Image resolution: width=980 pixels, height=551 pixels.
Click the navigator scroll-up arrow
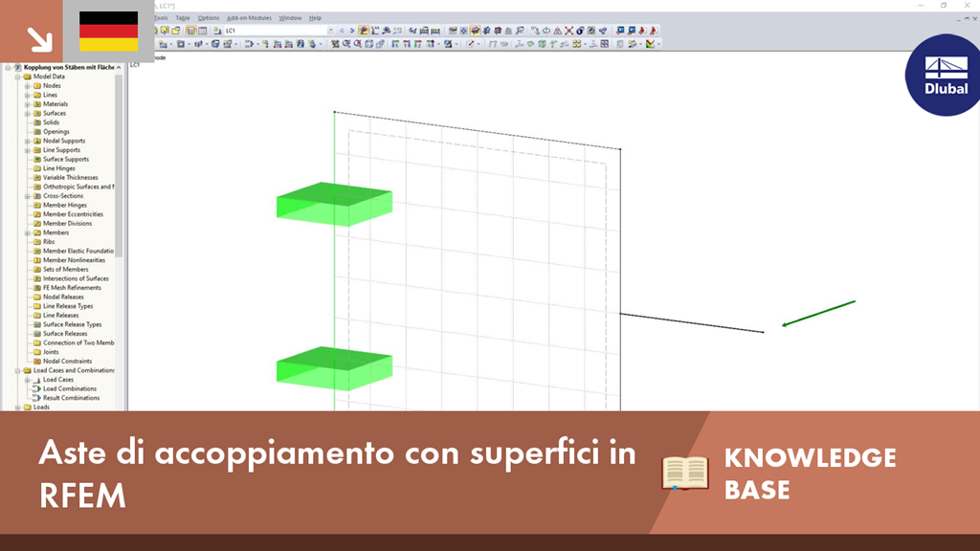pyautogui.click(x=119, y=68)
